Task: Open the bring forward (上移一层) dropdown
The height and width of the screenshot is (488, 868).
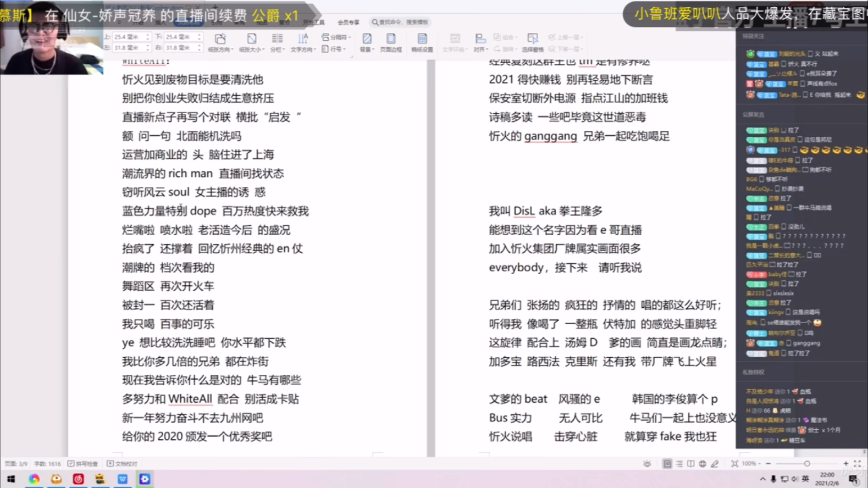Action: [x=565, y=37]
